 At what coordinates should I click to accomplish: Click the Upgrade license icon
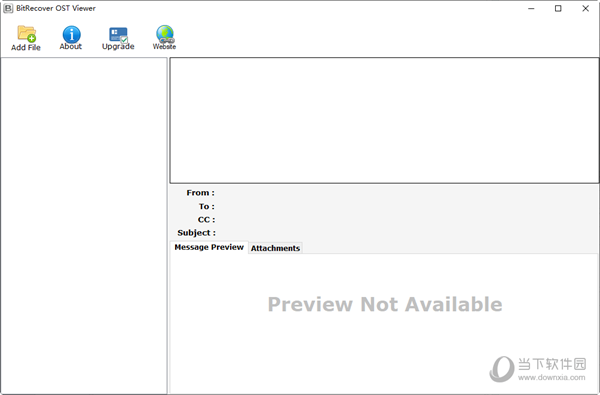[x=118, y=34]
